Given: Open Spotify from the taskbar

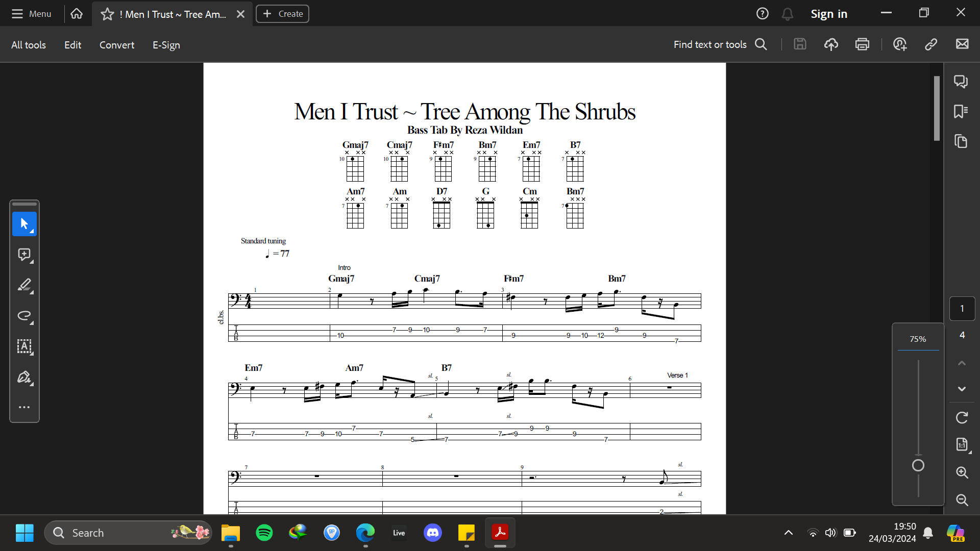Looking at the screenshot, I should 264,533.
